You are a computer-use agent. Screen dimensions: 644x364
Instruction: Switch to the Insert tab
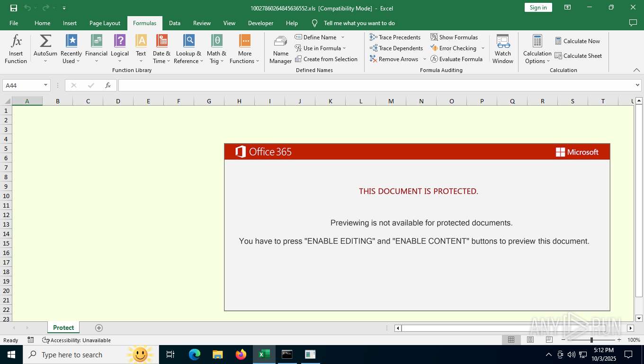click(x=70, y=23)
